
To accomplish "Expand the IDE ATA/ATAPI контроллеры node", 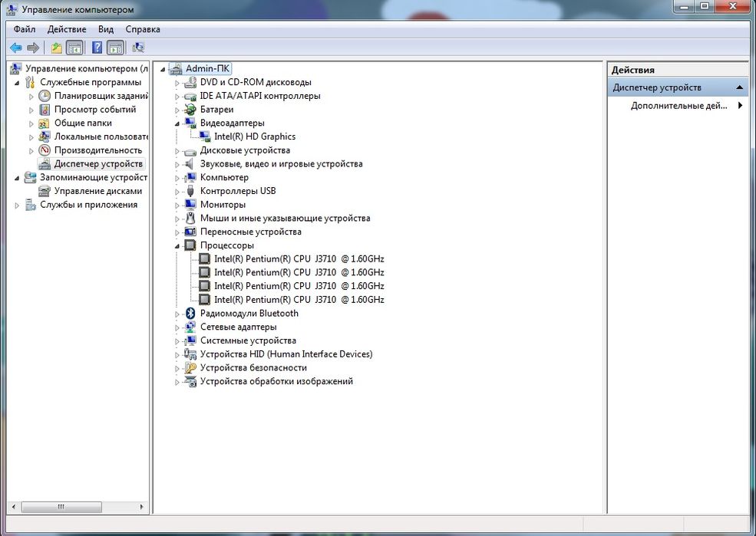I will tap(177, 97).
